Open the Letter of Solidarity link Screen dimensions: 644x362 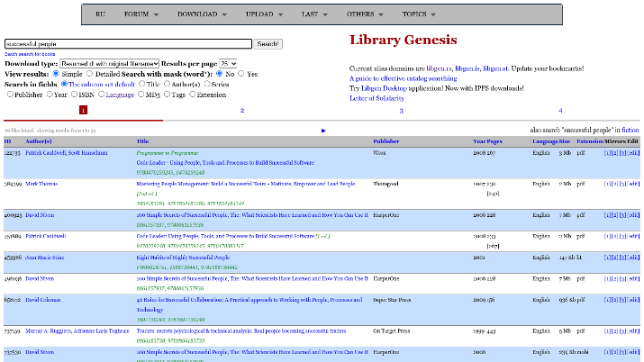376,98
